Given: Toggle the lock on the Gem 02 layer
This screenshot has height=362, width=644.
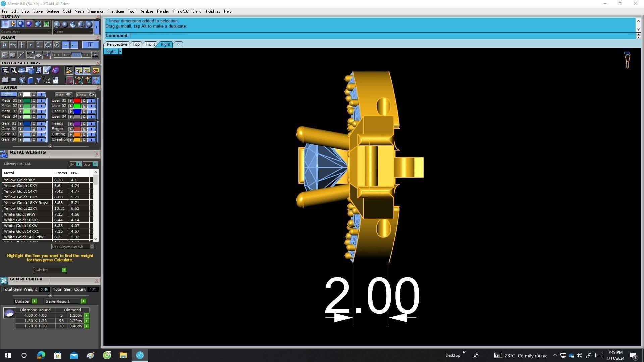Looking at the screenshot, I should (x=34, y=129).
